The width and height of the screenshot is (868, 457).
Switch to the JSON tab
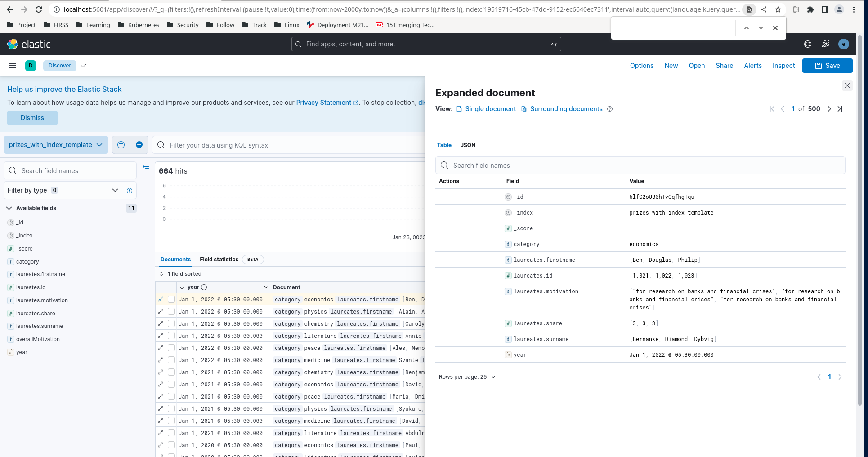tap(468, 145)
